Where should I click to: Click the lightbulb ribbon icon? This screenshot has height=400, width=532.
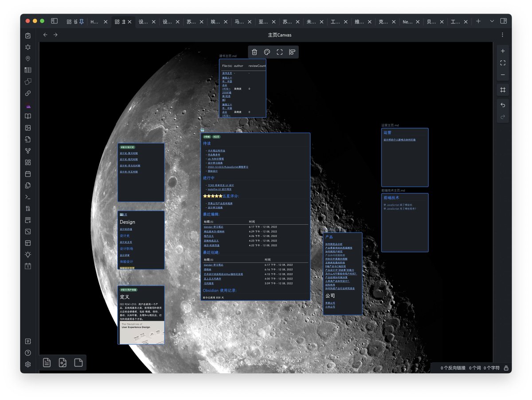point(28,255)
